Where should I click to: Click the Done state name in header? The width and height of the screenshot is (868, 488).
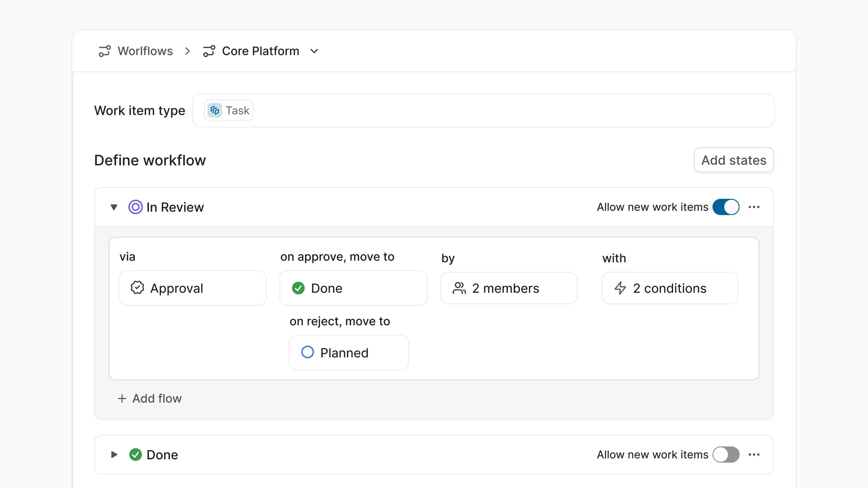coord(162,455)
